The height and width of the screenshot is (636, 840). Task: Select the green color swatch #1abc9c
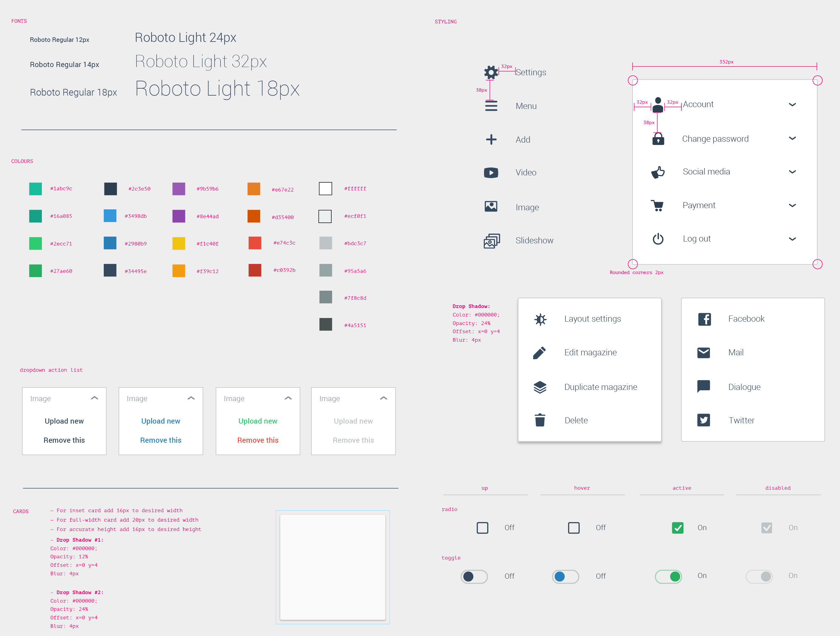point(35,188)
